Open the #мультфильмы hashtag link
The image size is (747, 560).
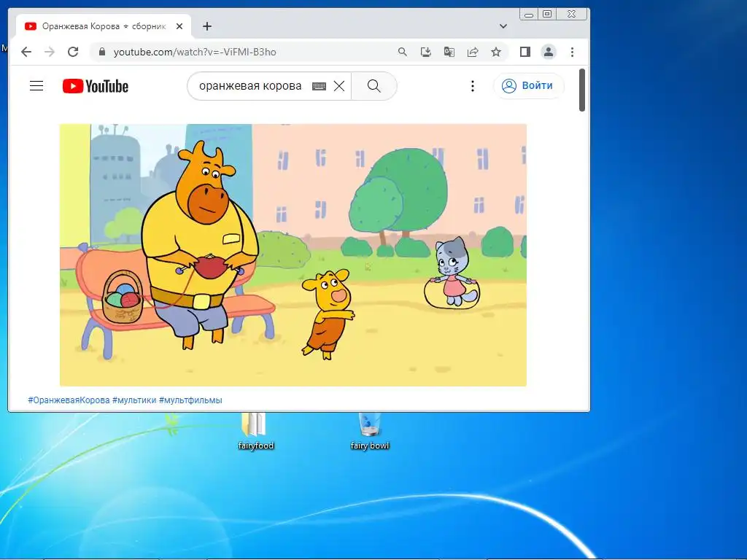pos(190,400)
